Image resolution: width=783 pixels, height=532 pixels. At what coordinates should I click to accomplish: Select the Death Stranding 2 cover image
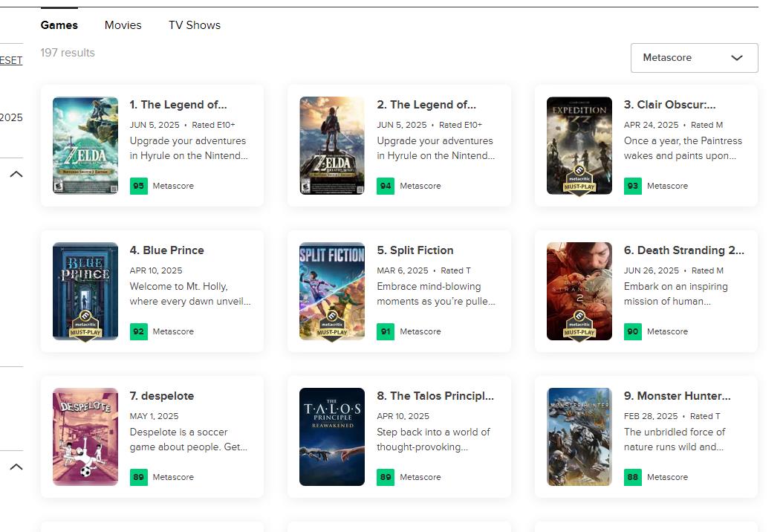click(579, 291)
